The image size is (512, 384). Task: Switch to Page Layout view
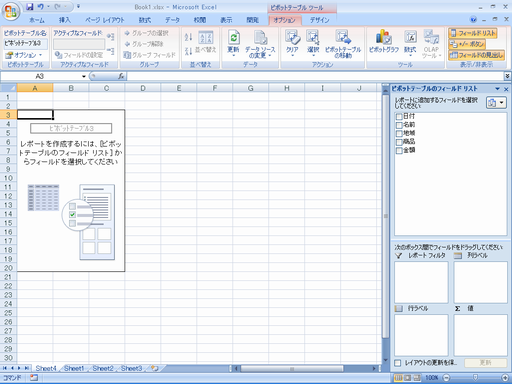(408, 378)
